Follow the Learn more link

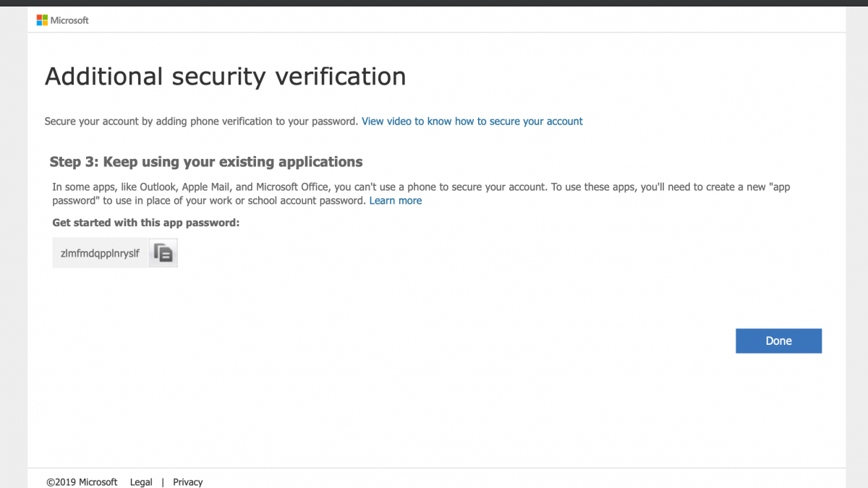[x=395, y=200]
